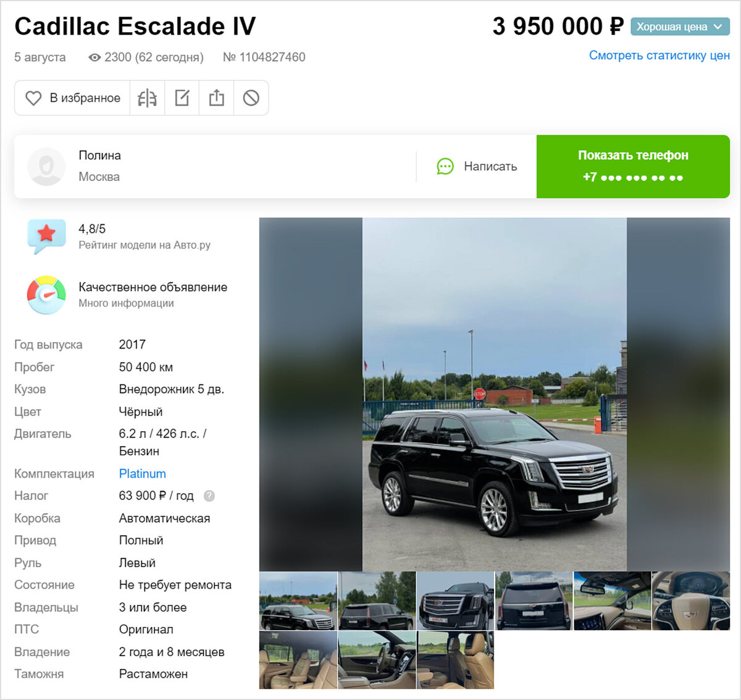Open the add note icon
741x700 pixels.
click(x=182, y=98)
